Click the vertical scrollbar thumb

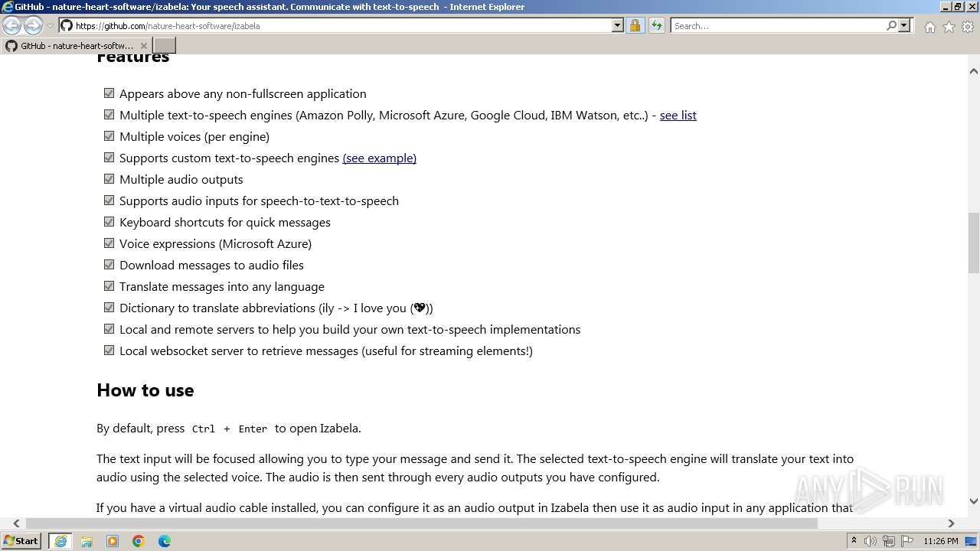[974, 243]
